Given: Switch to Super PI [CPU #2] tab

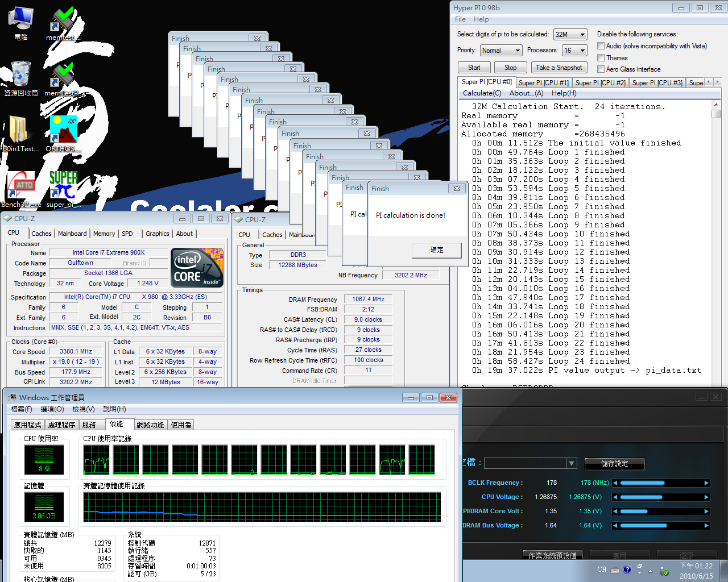Looking at the screenshot, I should (x=601, y=83).
